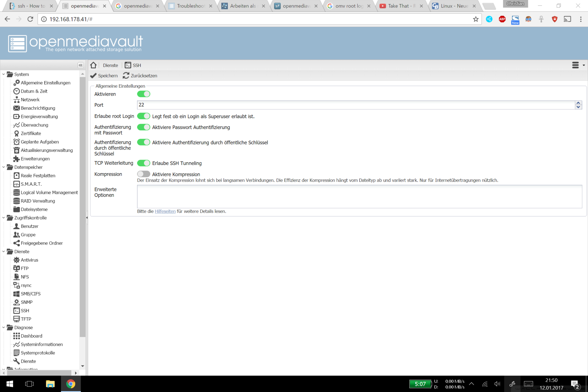
Task: Collapse the Zugriffskontrolle tree folder
Action: [4, 218]
